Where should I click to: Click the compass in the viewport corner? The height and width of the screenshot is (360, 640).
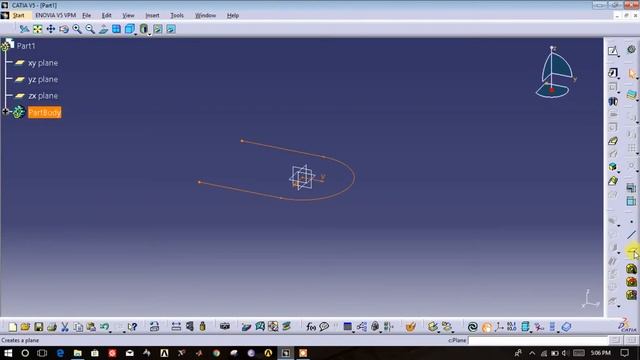[x=555, y=73]
